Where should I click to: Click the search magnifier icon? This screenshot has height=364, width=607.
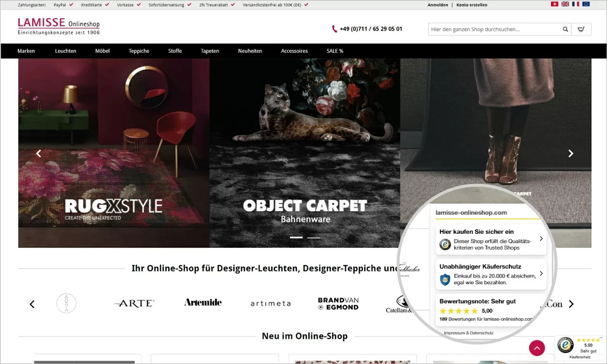coord(565,29)
